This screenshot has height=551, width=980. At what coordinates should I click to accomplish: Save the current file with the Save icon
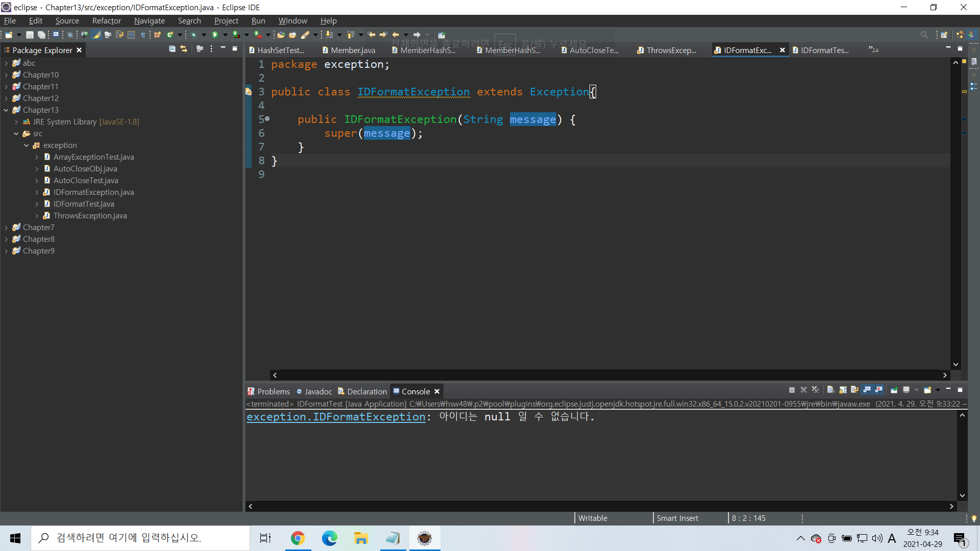(30, 35)
